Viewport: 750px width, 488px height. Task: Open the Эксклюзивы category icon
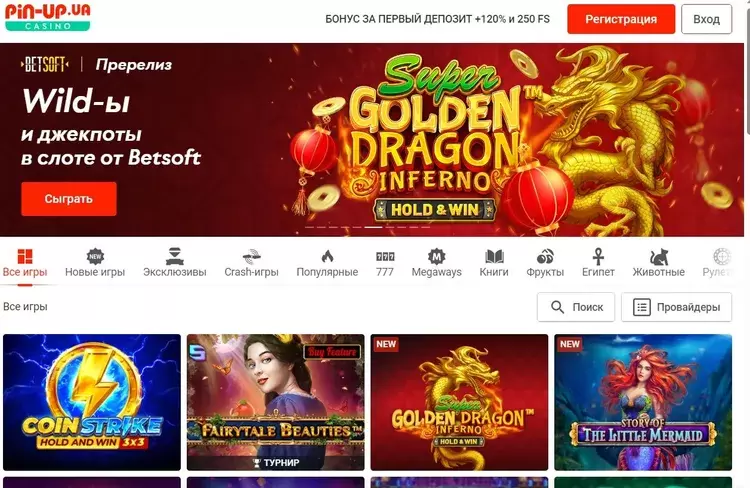pos(175,256)
